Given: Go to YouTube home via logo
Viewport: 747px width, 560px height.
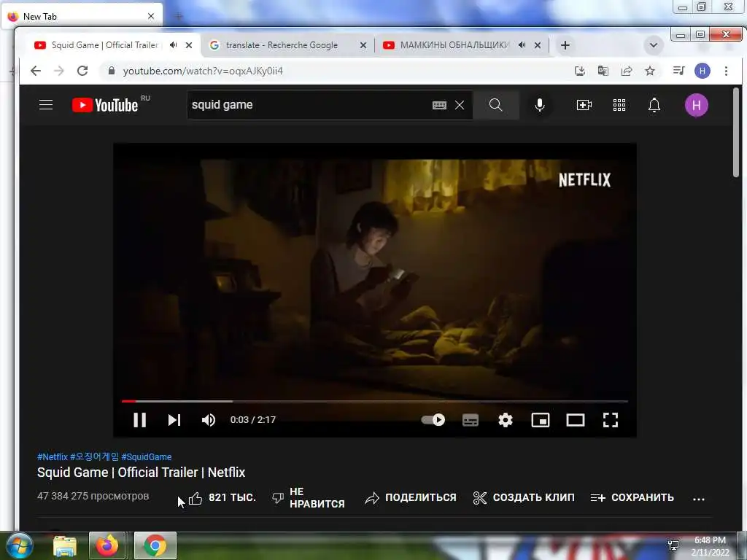Looking at the screenshot, I should click(105, 105).
